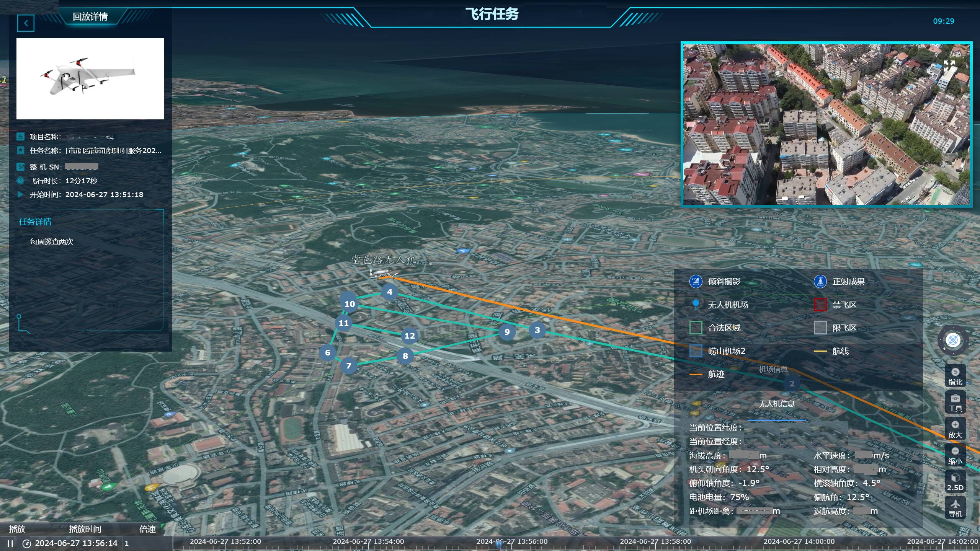
Task: Open the 倍速 speed value selector
Action: tap(147, 543)
